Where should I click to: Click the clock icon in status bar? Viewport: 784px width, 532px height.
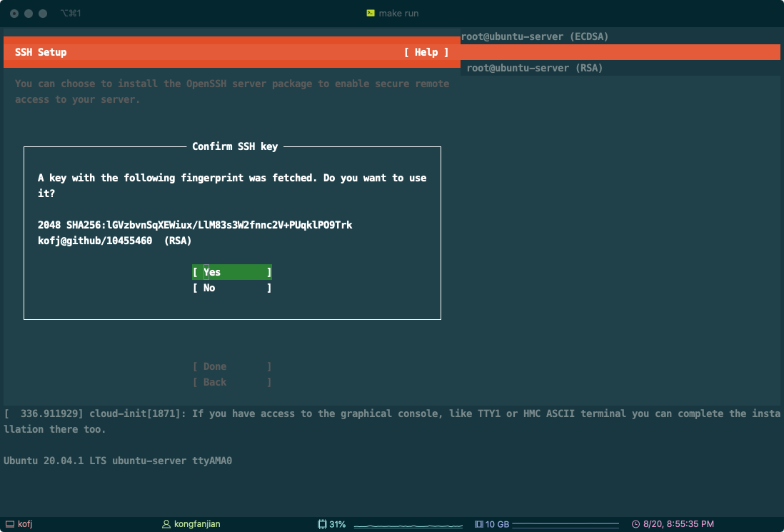click(x=636, y=524)
